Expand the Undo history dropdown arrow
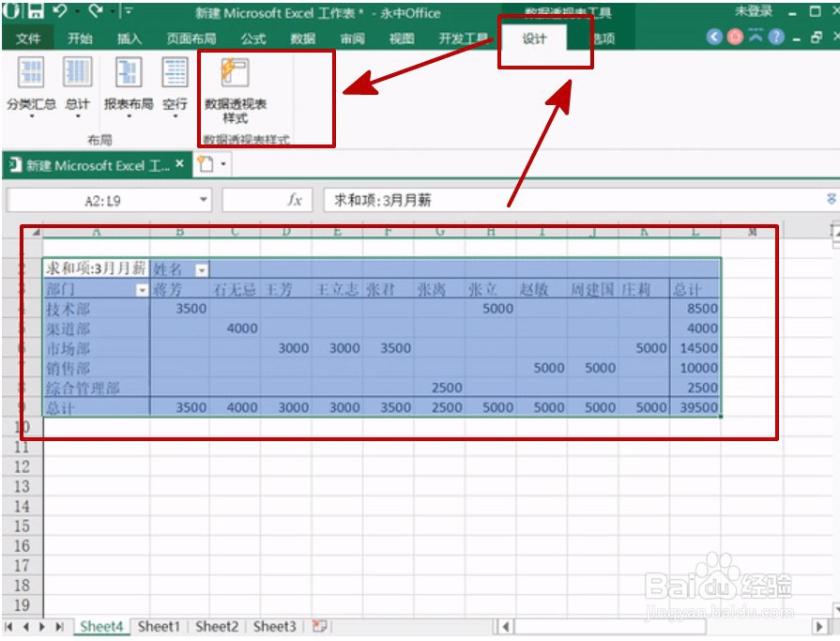The image size is (840, 641). pos(76,11)
